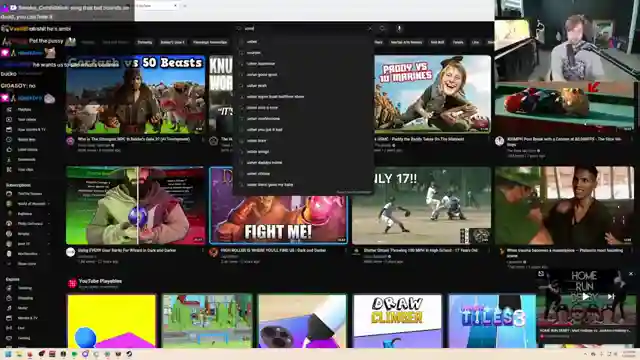Screen dimensions: 640x360
Task: Expand Show more under Subscriptions
Action: 27,264
